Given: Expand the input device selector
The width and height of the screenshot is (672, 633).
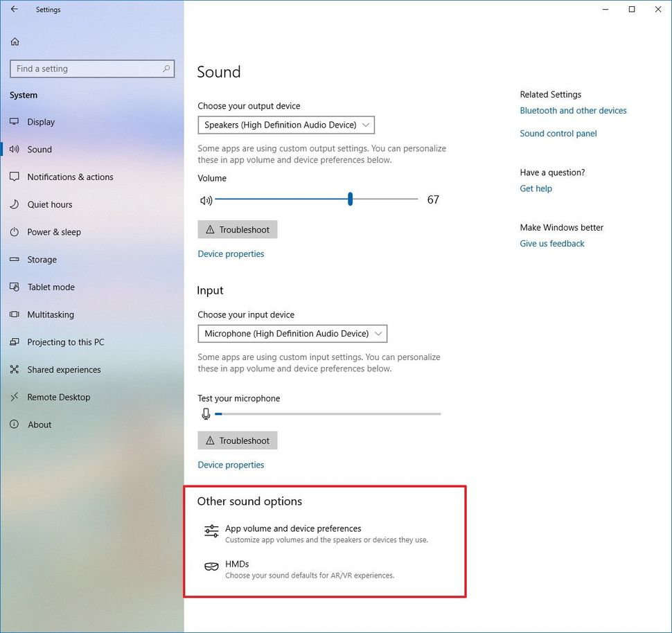Looking at the screenshot, I should (x=292, y=333).
